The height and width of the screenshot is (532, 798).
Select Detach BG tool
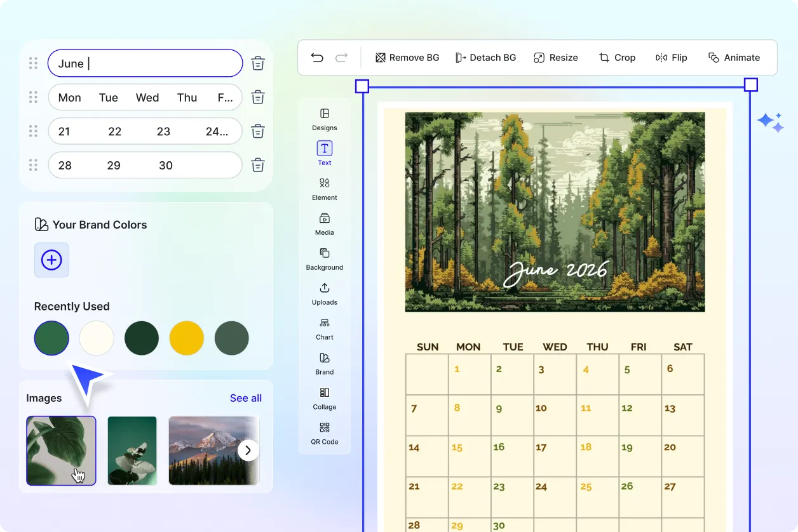coord(486,58)
